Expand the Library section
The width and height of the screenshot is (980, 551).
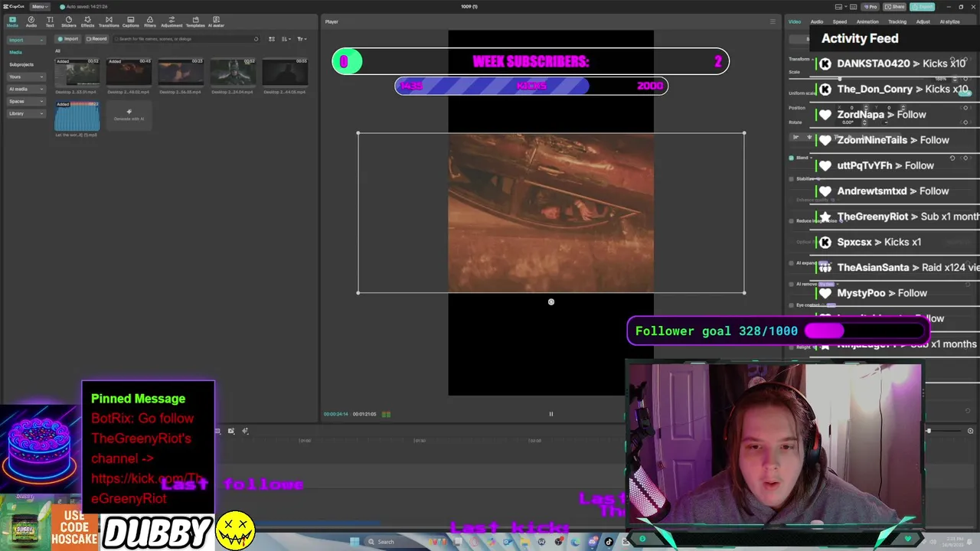tap(27, 113)
